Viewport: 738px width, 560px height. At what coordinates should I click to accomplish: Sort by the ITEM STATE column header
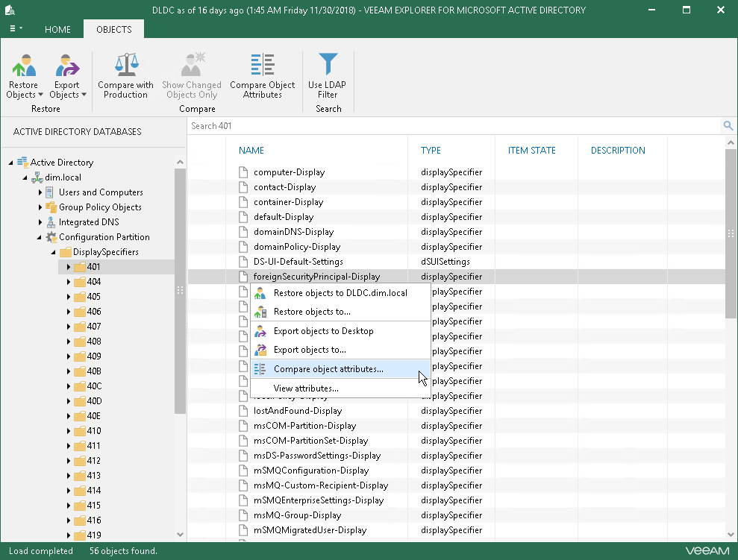(x=532, y=151)
